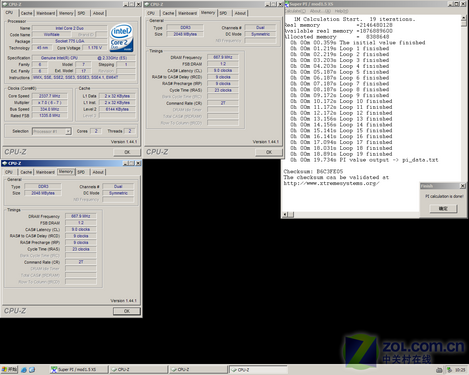Click the Cores count value field

pos(96,131)
